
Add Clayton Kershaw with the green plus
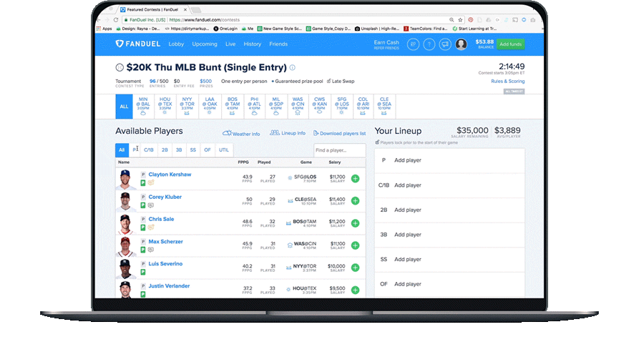click(x=355, y=179)
